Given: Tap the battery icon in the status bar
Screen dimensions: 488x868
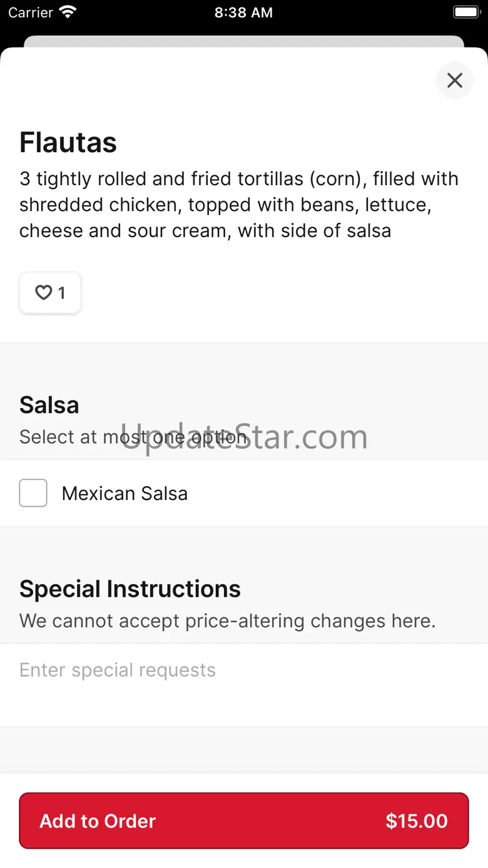Looking at the screenshot, I should point(465,12).
